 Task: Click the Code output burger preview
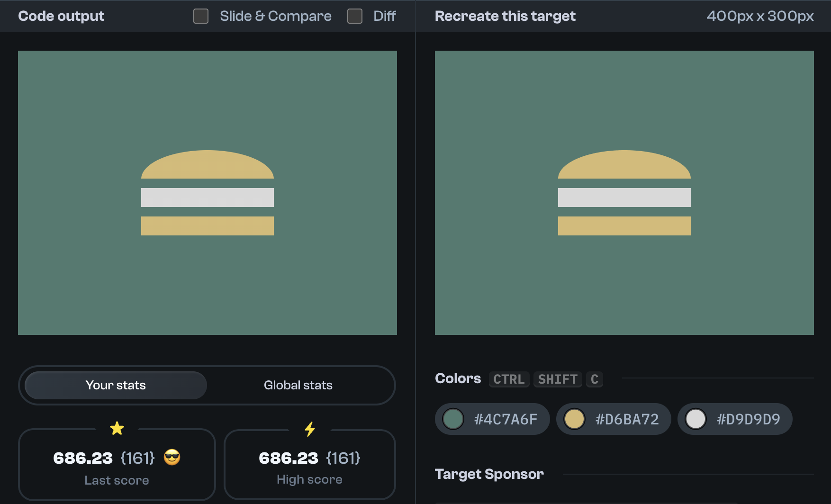pos(208,193)
